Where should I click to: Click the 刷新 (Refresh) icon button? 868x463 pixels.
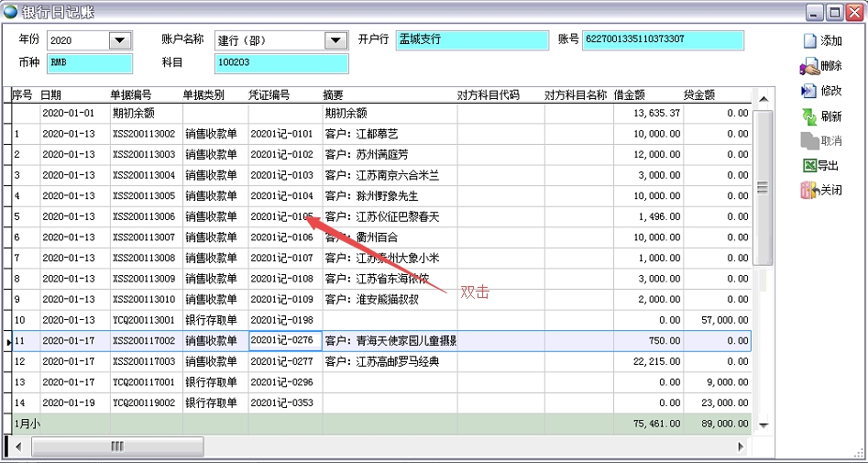tap(809, 116)
